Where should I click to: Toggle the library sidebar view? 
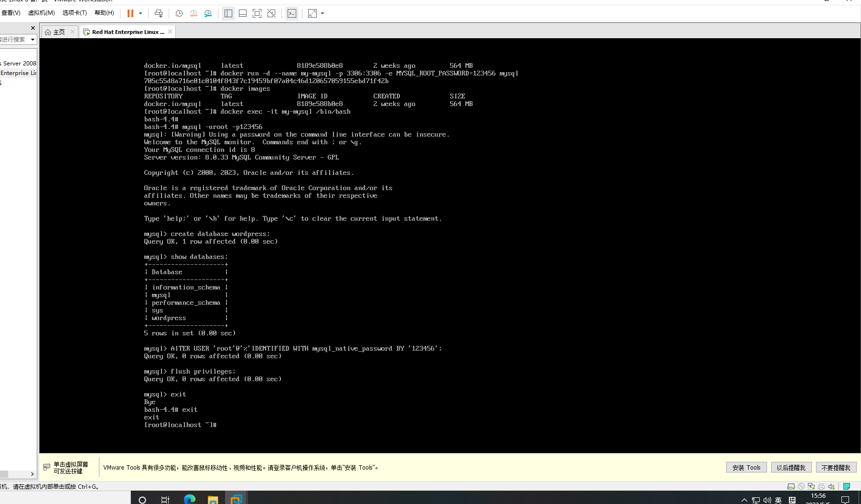(x=228, y=13)
